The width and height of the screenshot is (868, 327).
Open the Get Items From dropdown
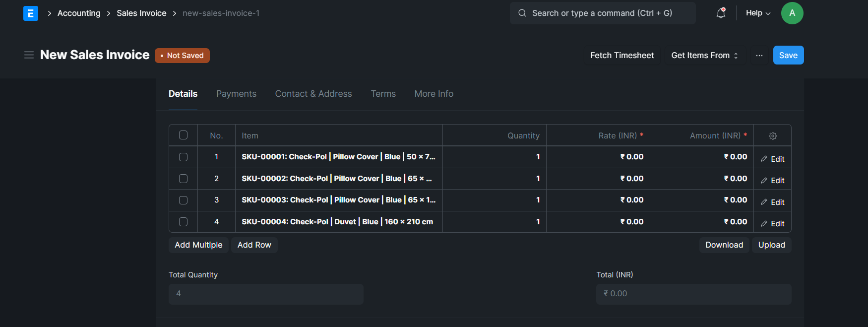pyautogui.click(x=704, y=55)
